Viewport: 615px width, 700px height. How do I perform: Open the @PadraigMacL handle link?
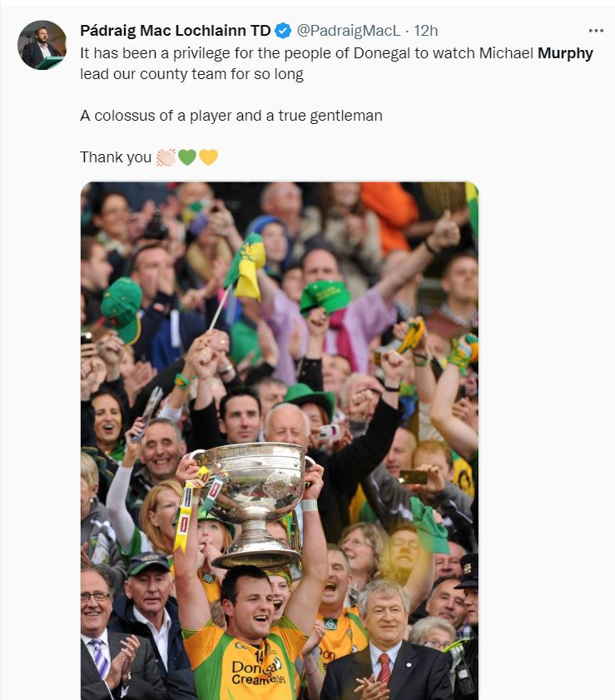pyautogui.click(x=349, y=31)
